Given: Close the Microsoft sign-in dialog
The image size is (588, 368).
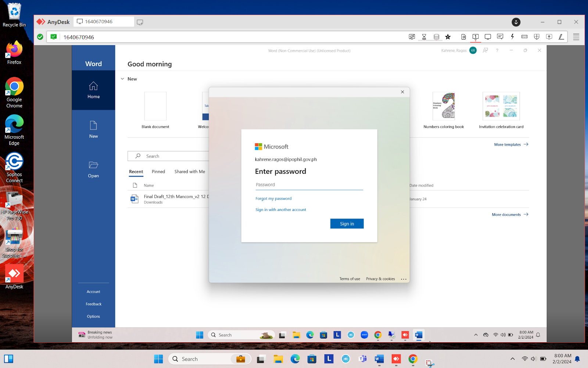Looking at the screenshot, I should click(402, 92).
